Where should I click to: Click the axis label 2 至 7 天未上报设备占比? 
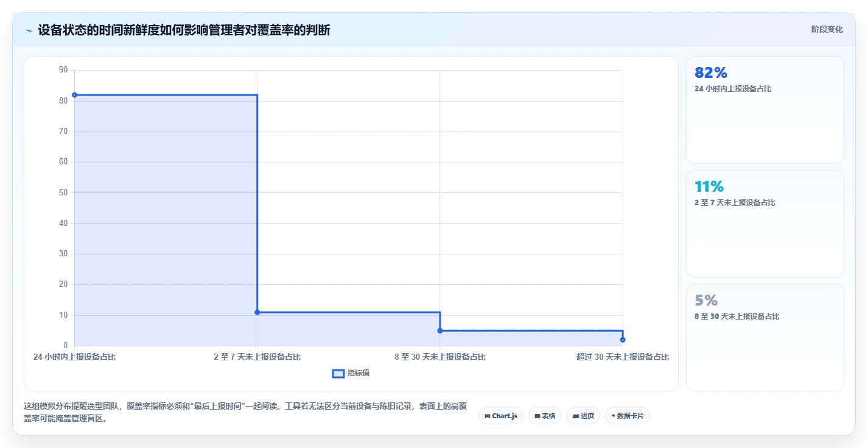point(257,357)
